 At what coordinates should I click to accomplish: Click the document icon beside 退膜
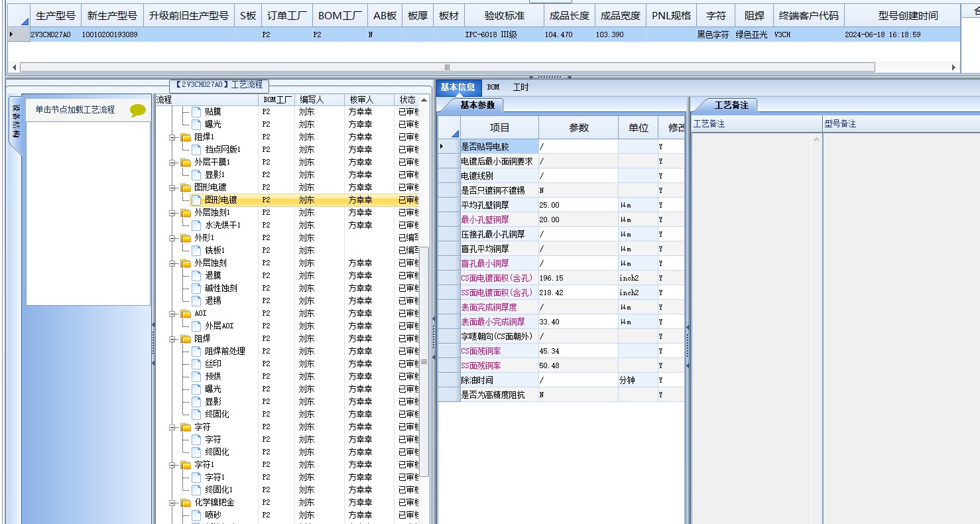tap(196, 275)
